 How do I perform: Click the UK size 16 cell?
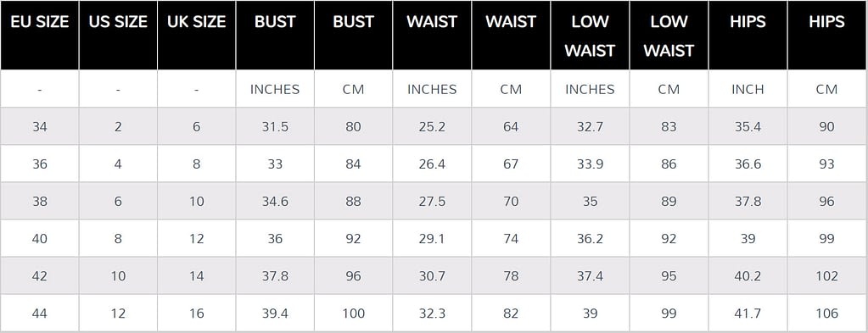pyautogui.click(x=197, y=314)
